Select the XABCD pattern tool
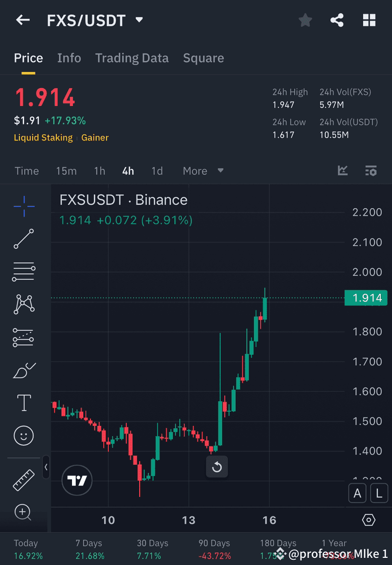This screenshot has height=565, width=392. pos(24,304)
